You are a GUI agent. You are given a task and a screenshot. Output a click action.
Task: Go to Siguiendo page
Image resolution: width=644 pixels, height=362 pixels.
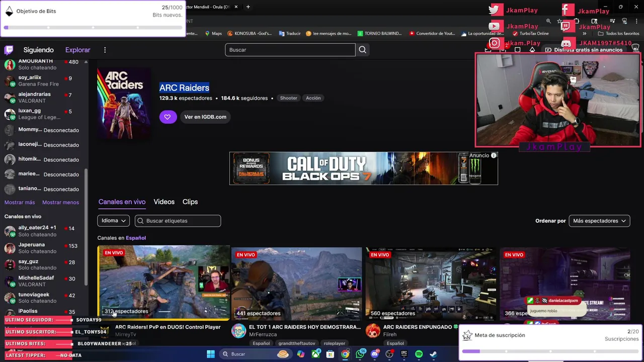coord(38,50)
